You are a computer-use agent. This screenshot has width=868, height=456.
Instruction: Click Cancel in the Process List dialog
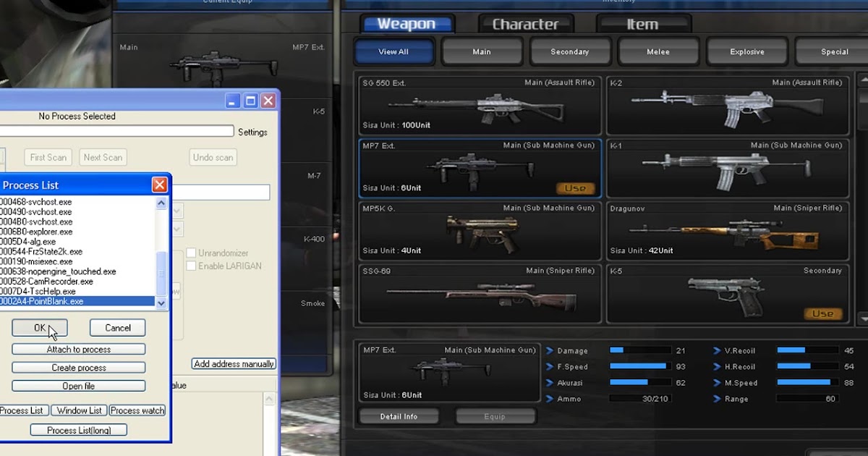tap(118, 328)
